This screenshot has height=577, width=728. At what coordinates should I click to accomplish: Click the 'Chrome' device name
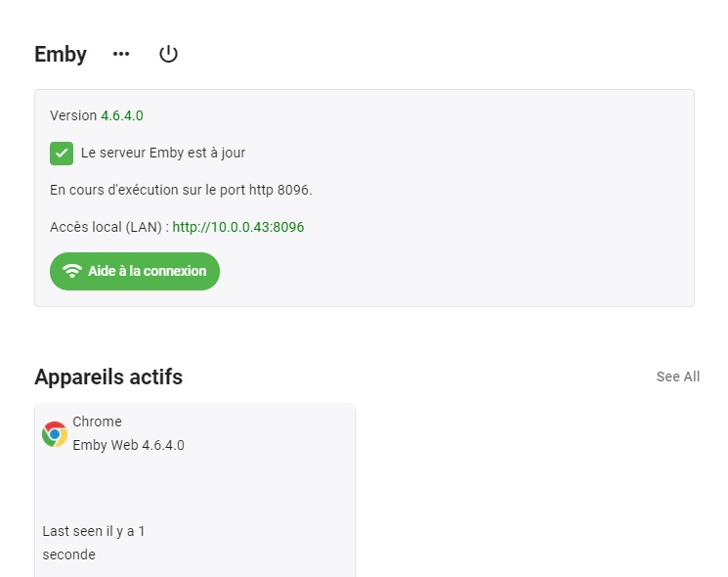pyautogui.click(x=97, y=422)
